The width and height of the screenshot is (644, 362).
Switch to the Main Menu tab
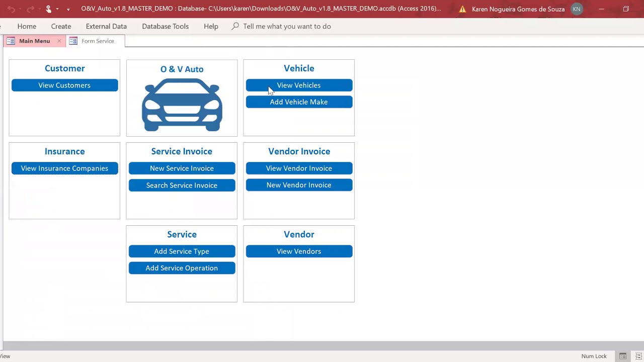pyautogui.click(x=34, y=41)
